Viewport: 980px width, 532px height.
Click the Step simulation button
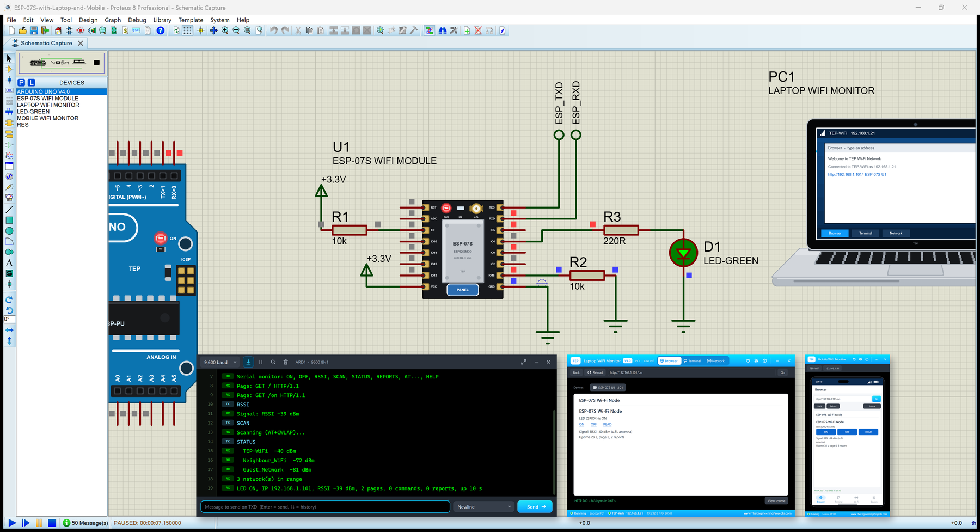click(x=26, y=523)
